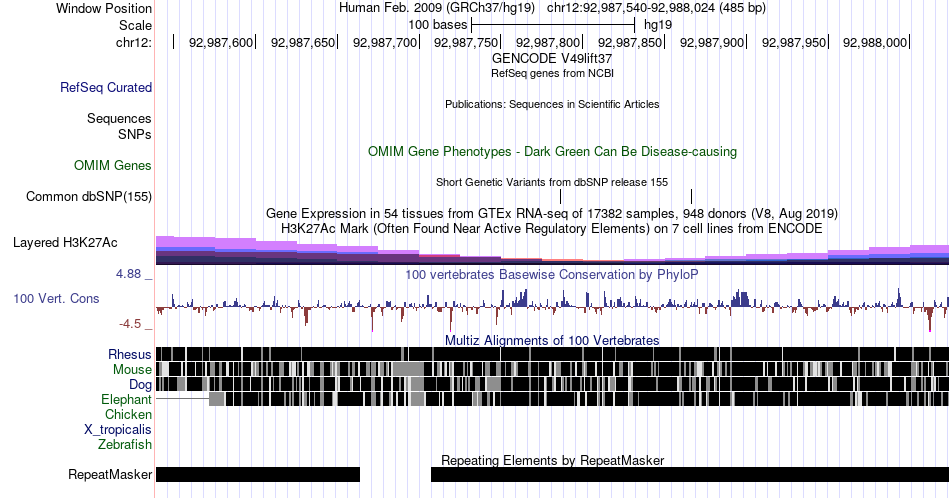
Task: Select the Rhesus alignment row label
Action: tap(130, 354)
